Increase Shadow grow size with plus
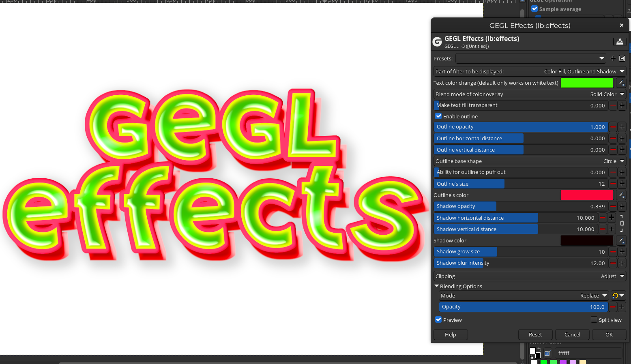 [622, 252]
